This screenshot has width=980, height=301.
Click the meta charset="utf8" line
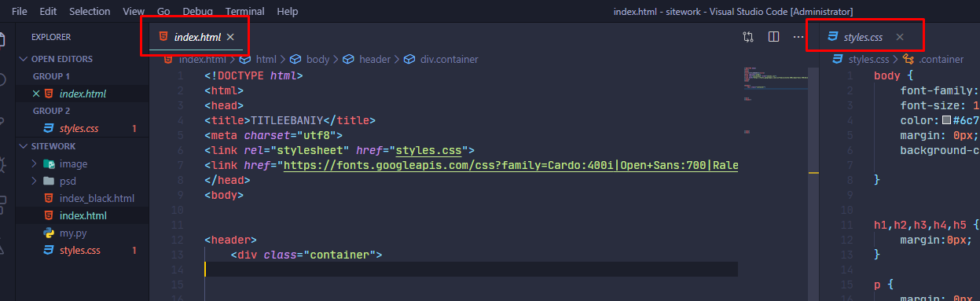(273, 135)
